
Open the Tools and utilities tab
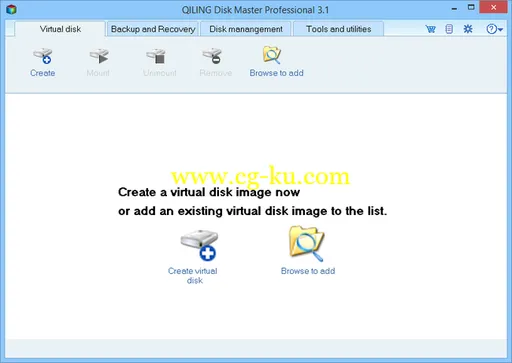point(338,29)
